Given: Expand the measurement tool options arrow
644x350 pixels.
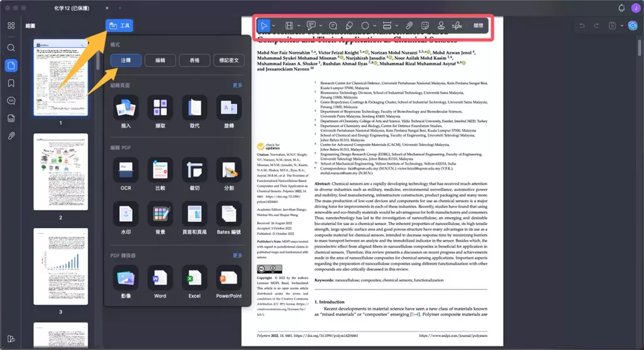Looking at the screenshot, I should coord(397,26).
